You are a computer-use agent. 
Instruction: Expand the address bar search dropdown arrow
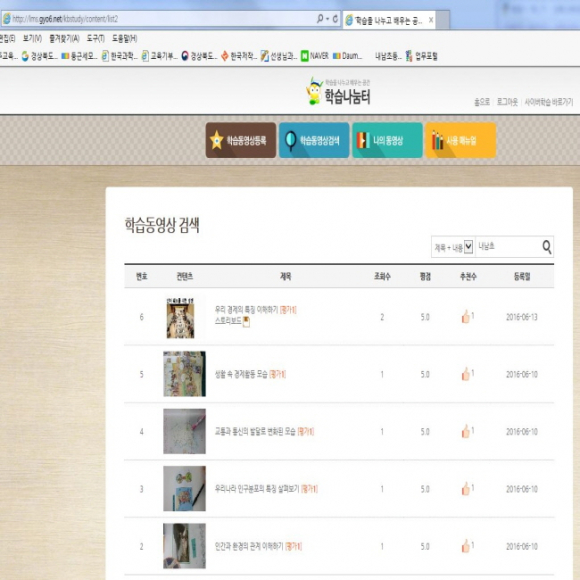click(328, 19)
